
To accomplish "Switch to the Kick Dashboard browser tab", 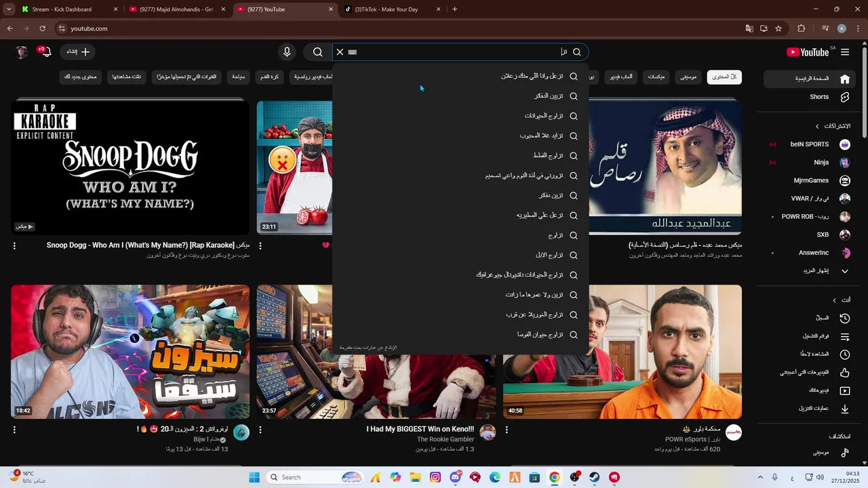I will pyautogui.click(x=68, y=9).
